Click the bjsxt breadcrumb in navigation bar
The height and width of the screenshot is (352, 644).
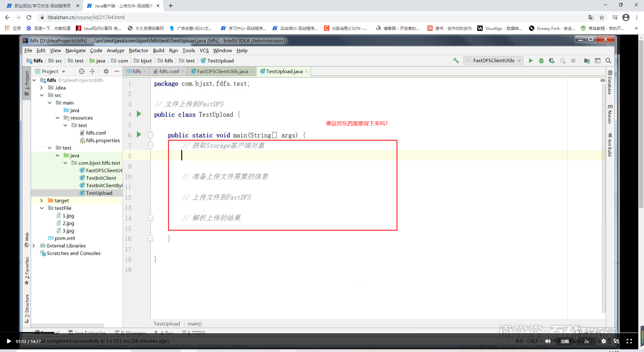[x=146, y=60]
